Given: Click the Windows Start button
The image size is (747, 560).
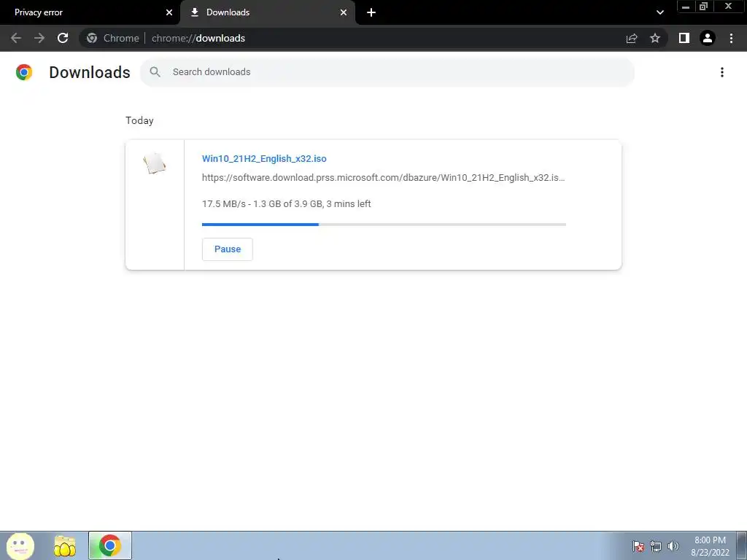Looking at the screenshot, I should click(x=20, y=545).
